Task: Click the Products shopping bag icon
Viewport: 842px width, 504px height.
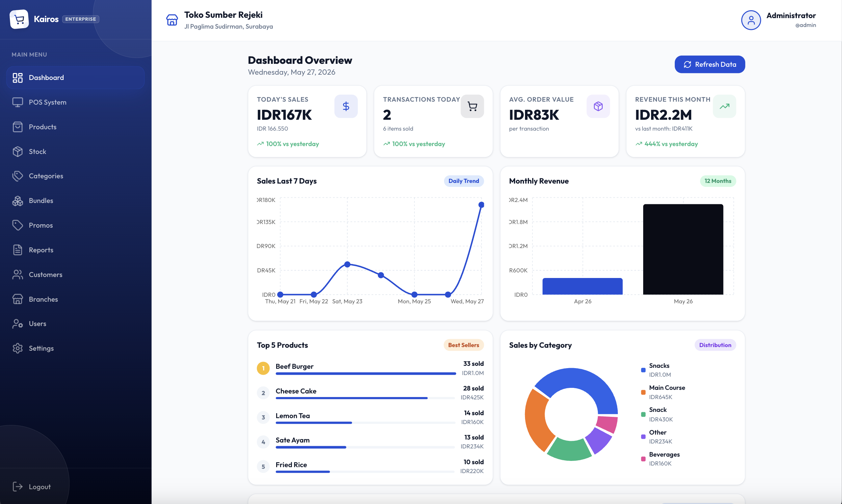Action: (18, 127)
